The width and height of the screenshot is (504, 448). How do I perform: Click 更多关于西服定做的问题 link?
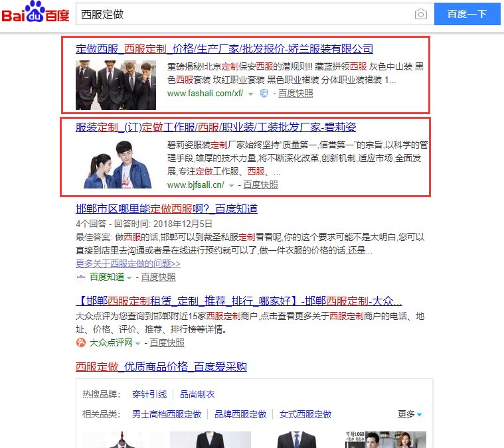(127, 263)
